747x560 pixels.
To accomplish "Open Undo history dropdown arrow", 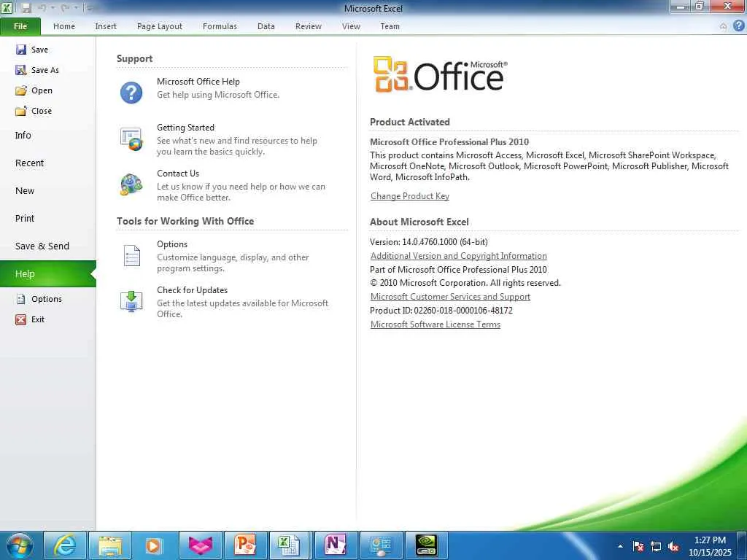I will click(53, 7).
